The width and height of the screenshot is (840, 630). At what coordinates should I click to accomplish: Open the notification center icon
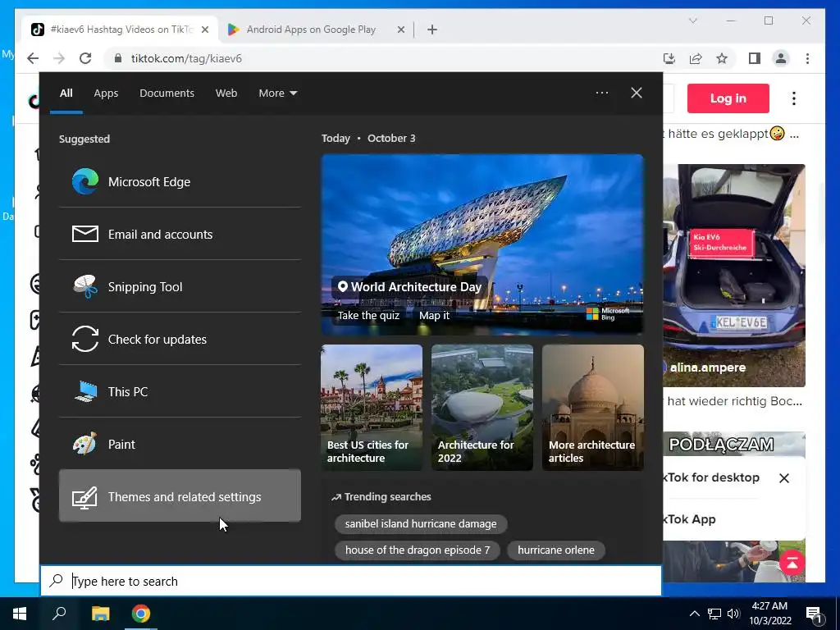click(x=813, y=614)
